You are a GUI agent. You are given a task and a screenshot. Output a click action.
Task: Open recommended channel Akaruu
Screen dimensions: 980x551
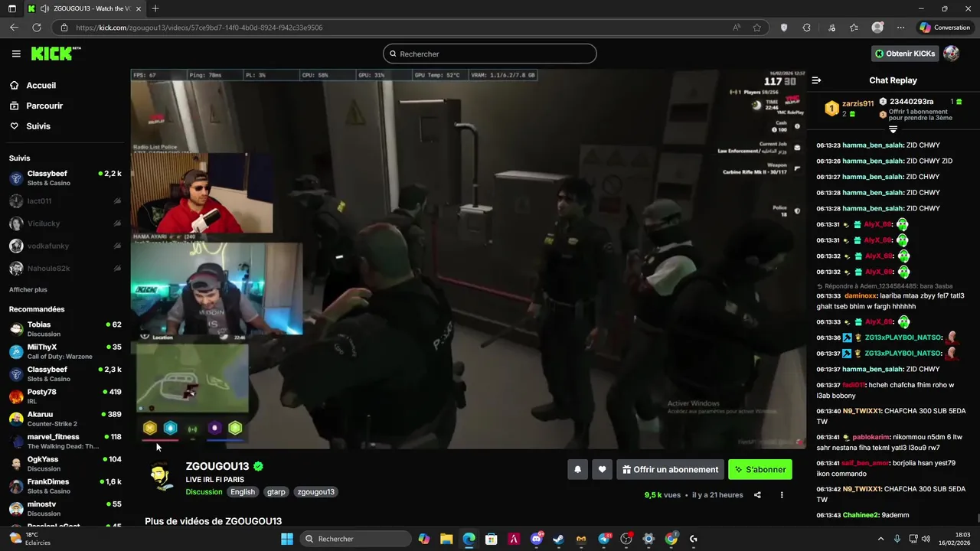(x=65, y=419)
